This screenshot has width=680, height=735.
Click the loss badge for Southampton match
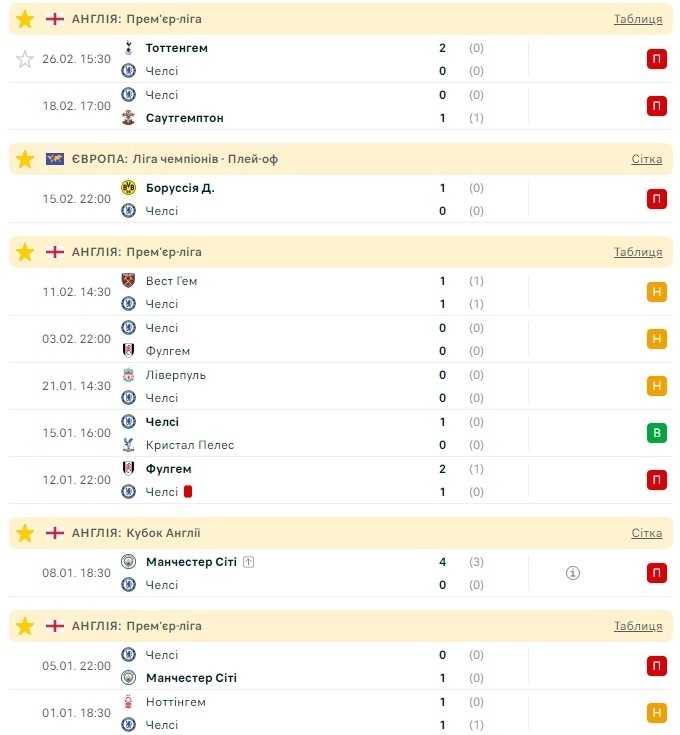[x=657, y=106]
